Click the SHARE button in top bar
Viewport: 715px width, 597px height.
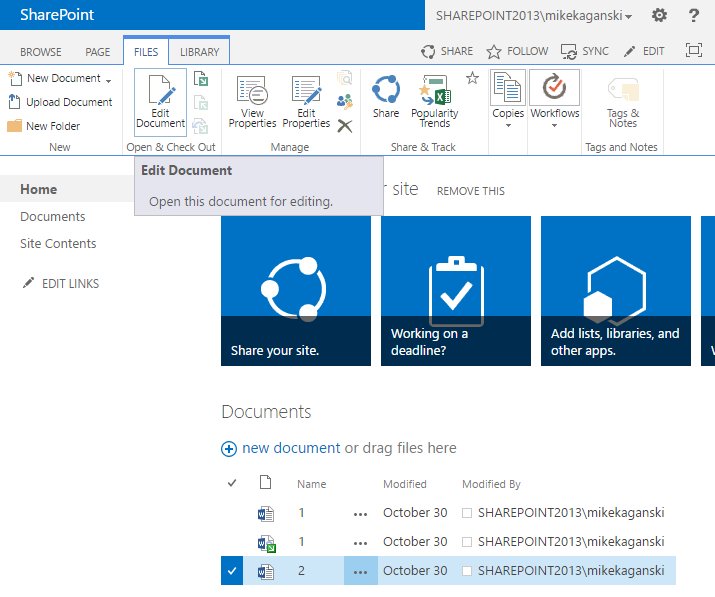click(447, 51)
